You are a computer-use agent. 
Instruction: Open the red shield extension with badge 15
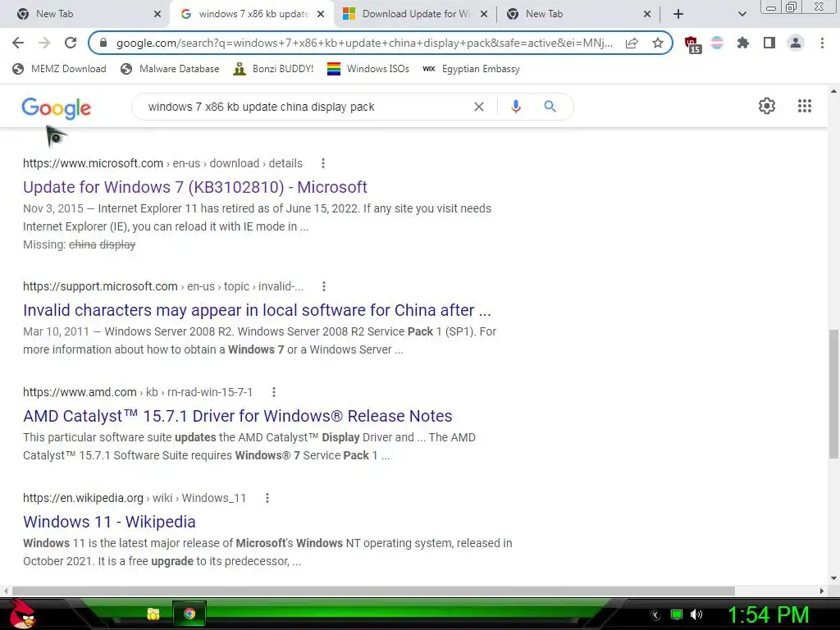point(692,44)
